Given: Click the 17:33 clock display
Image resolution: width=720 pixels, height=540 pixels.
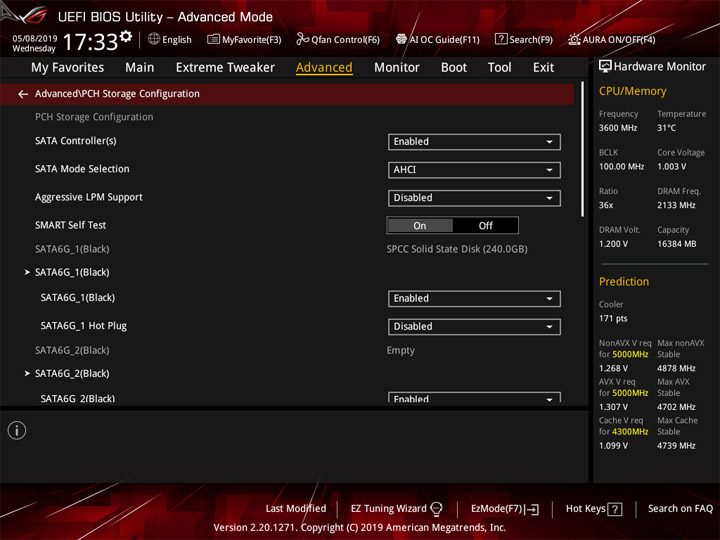Looking at the screenshot, I should tap(90, 42).
